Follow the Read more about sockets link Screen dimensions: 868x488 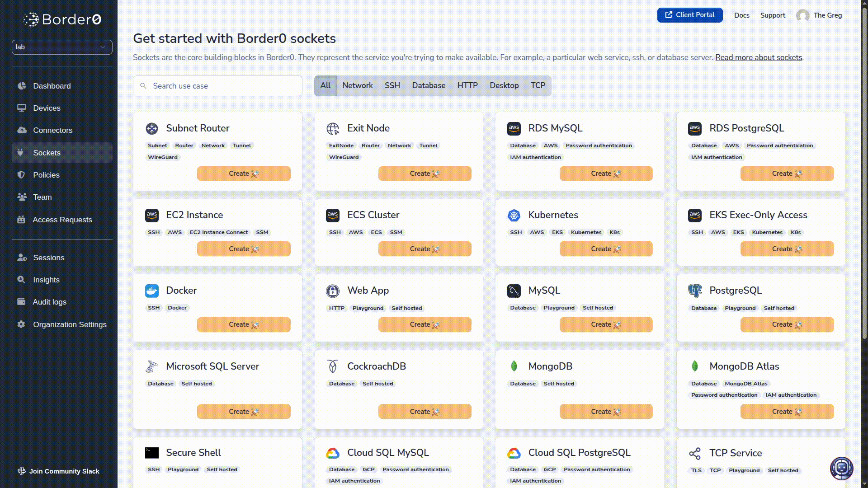coord(758,57)
